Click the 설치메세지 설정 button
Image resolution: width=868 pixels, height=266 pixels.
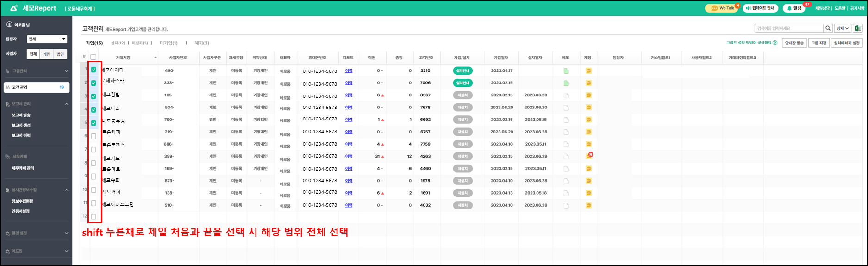pos(846,43)
